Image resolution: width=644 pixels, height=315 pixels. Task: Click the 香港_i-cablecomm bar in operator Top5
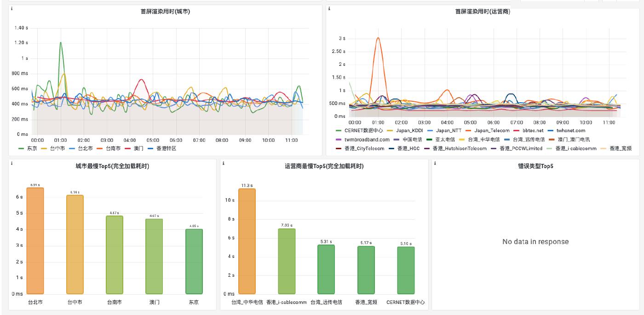click(287, 261)
